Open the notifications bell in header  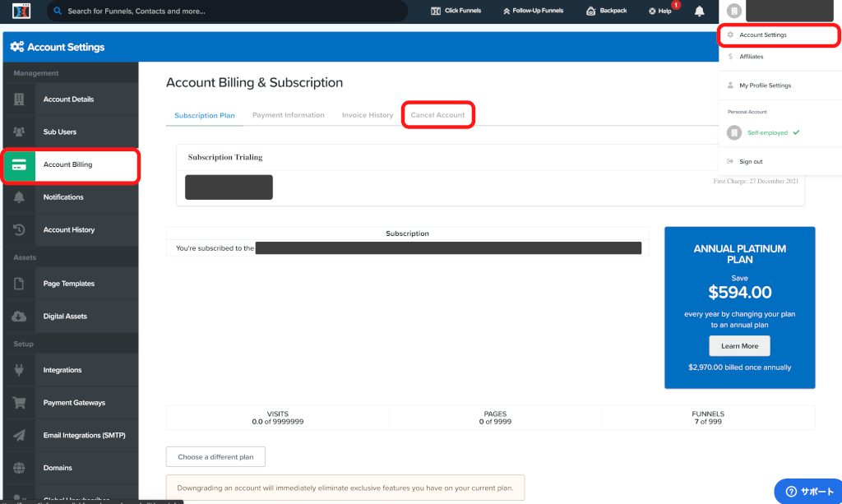(x=699, y=12)
